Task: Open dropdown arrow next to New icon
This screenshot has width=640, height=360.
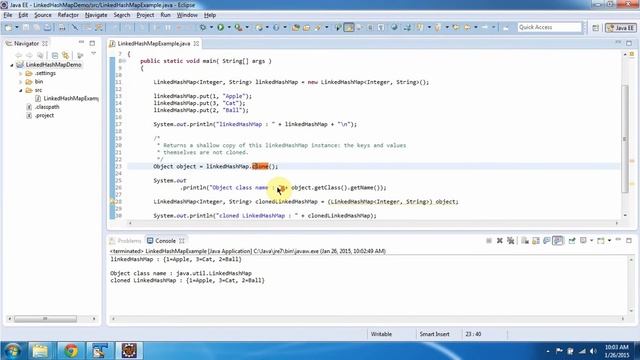Action: pyautogui.click(x=17, y=27)
